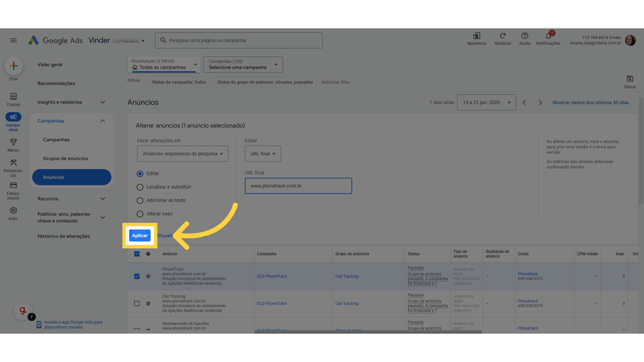The image size is (644, 362).
Task: Click the mobile app install icon
Action: click(39, 325)
